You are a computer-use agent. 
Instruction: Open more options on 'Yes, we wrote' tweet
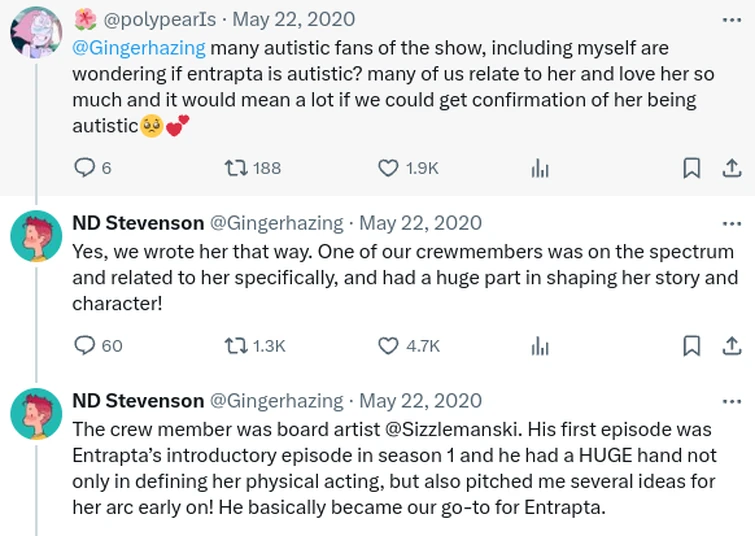[x=731, y=223]
